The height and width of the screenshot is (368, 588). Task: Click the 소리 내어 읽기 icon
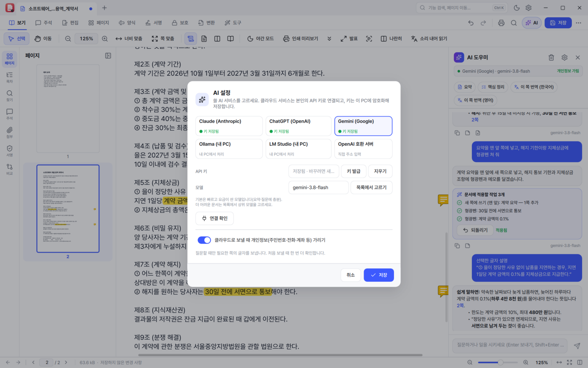414,39
